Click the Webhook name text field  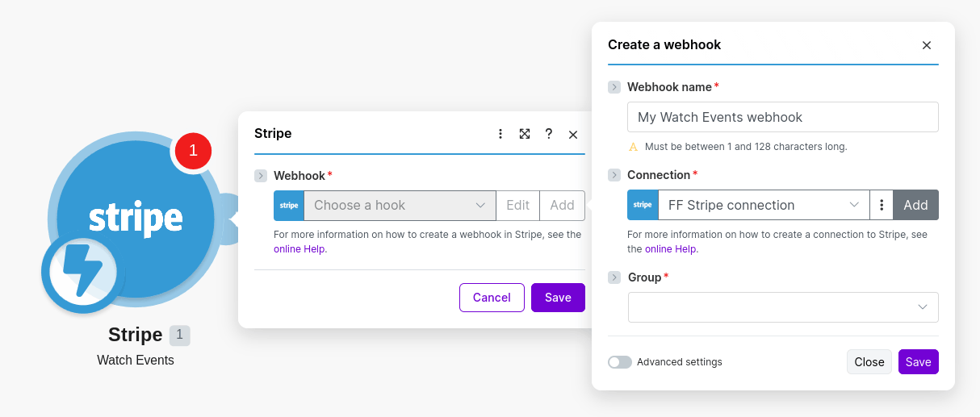783,117
